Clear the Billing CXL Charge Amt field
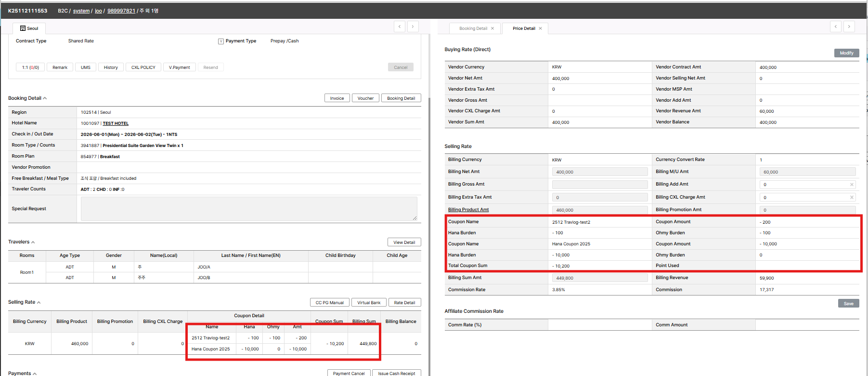Screen dimensions: 868x376 click(x=852, y=197)
